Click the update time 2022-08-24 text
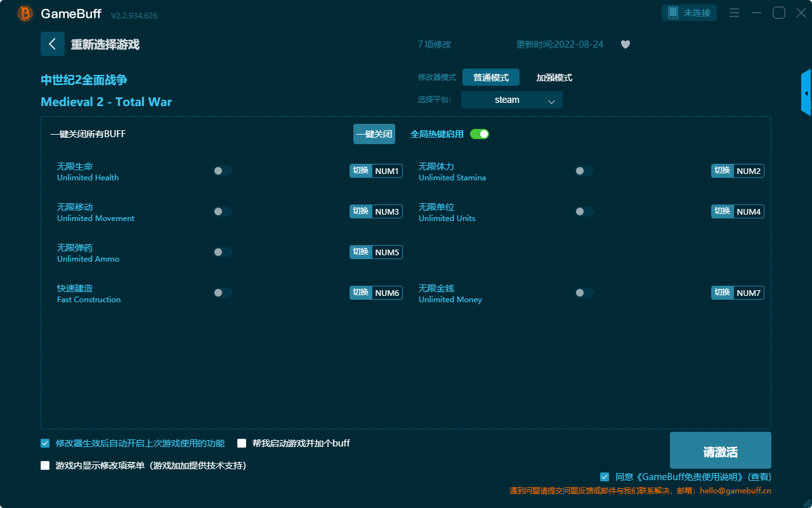This screenshot has height=508, width=812. [x=560, y=44]
